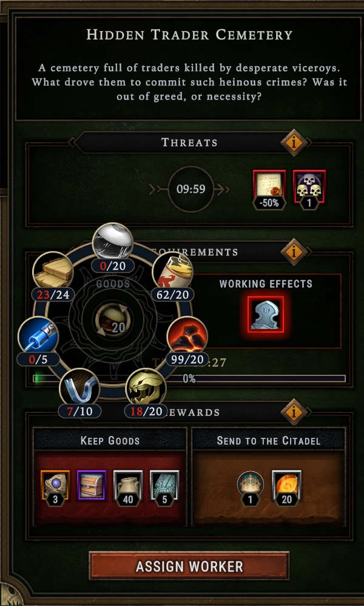
Task: Open the Threats info icon
Action: pyautogui.click(x=294, y=143)
